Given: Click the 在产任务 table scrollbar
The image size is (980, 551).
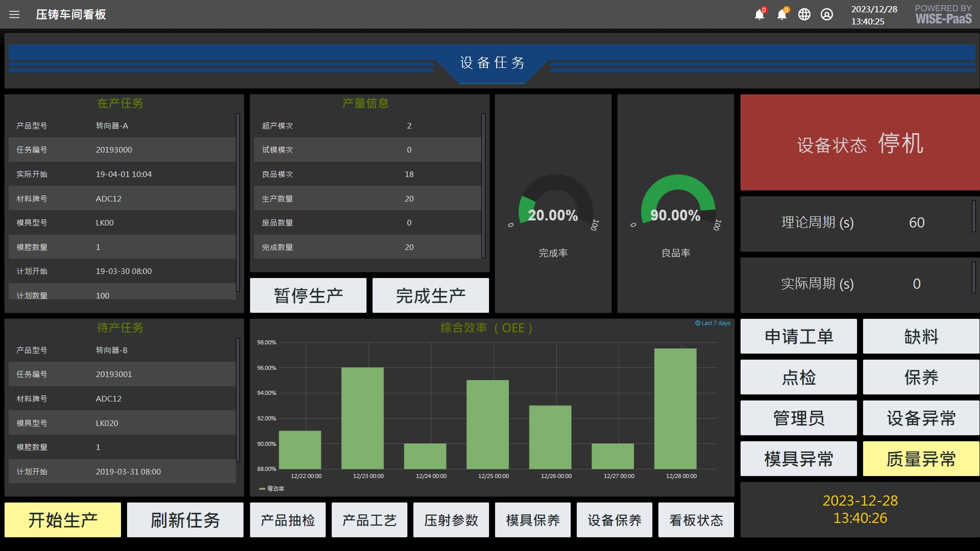Looking at the screenshot, I should click(238, 203).
